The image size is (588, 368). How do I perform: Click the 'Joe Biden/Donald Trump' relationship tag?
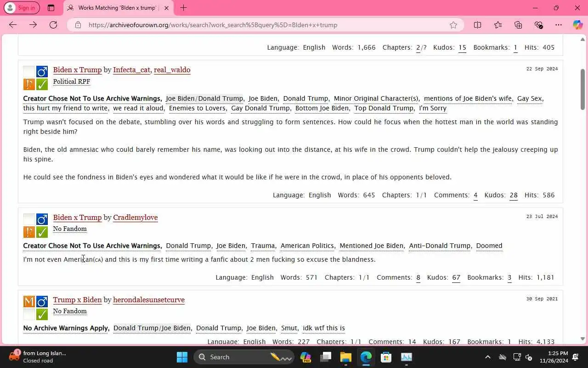(x=204, y=98)
